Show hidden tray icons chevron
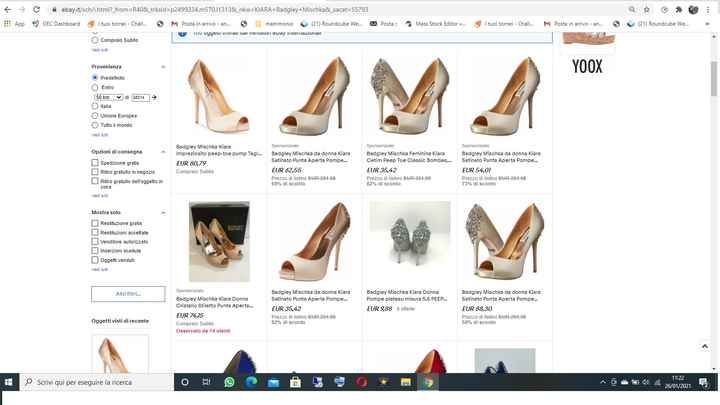This screenshot has height=405, width=720. point(603,382)
